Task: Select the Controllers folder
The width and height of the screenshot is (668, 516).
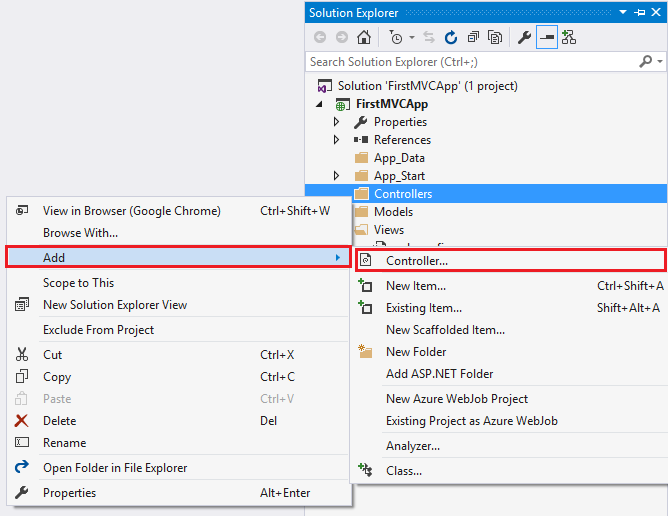Action: point(403,194)
